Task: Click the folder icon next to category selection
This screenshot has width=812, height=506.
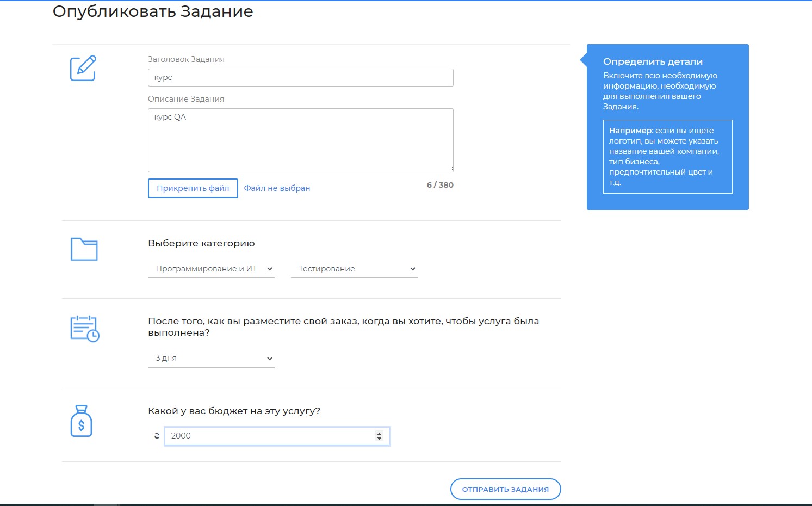Action: 84,249
